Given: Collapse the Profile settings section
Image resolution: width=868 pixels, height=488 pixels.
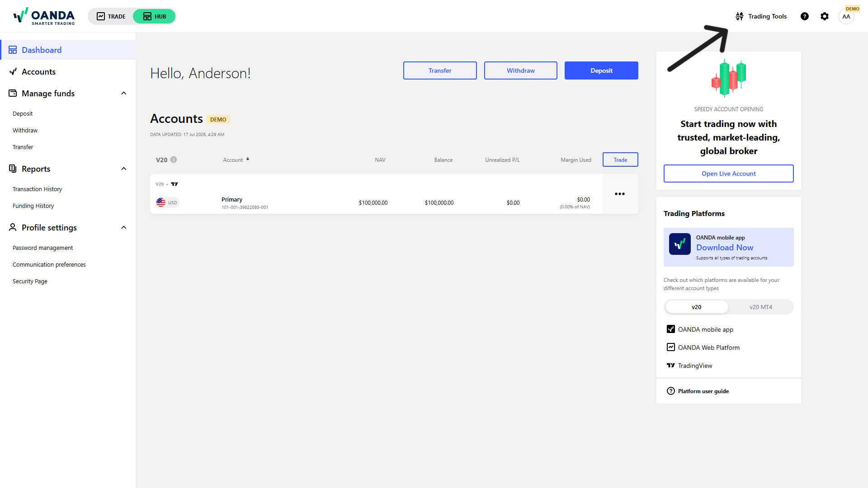Looking at the screenshot, I should point(124,227).
